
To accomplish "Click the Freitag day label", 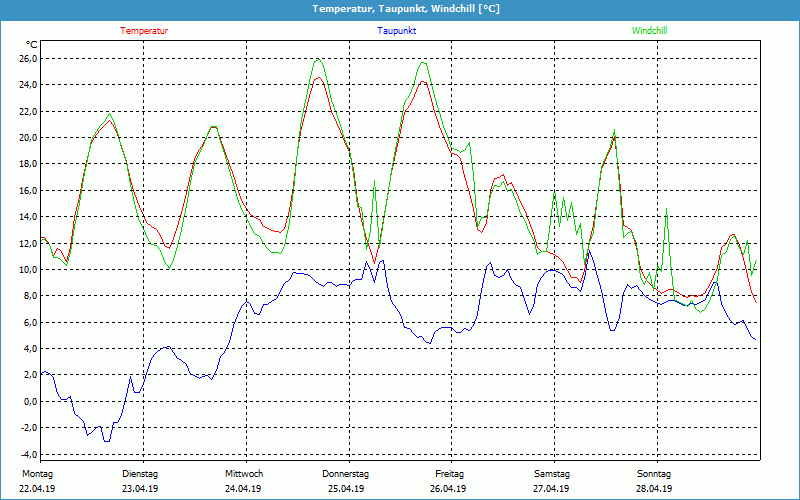I will coord(449,474).
